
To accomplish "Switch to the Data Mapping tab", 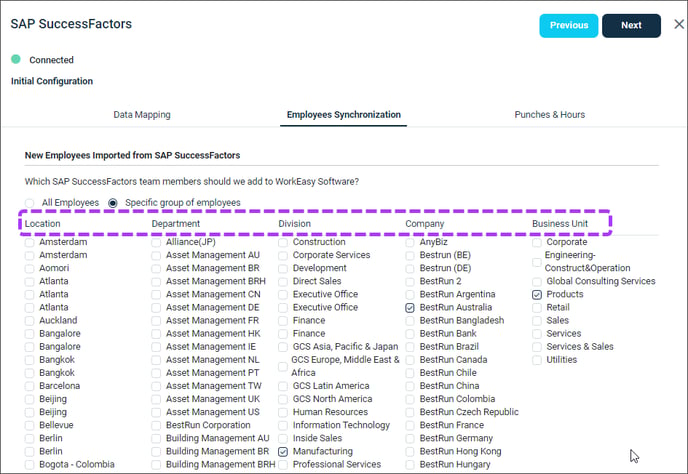I will (142, 115).
